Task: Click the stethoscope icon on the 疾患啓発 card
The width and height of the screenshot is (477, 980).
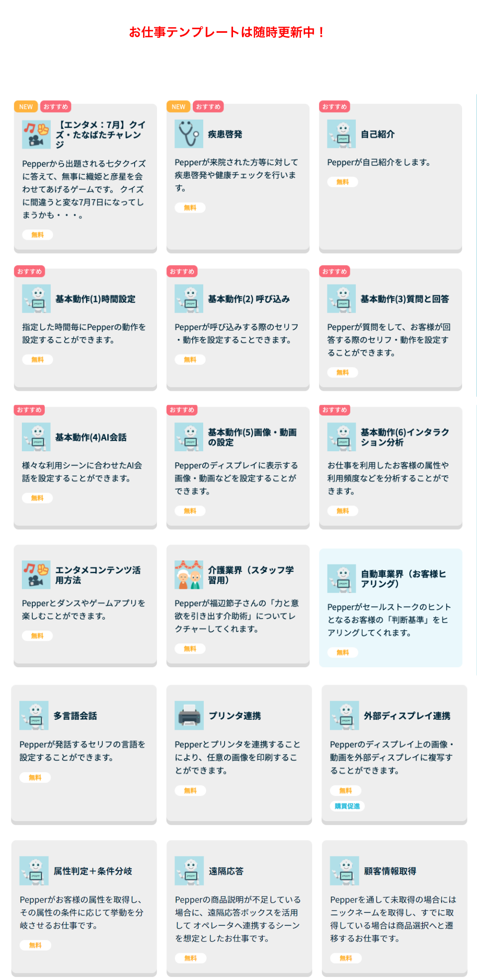Action: tap(188, 133)
